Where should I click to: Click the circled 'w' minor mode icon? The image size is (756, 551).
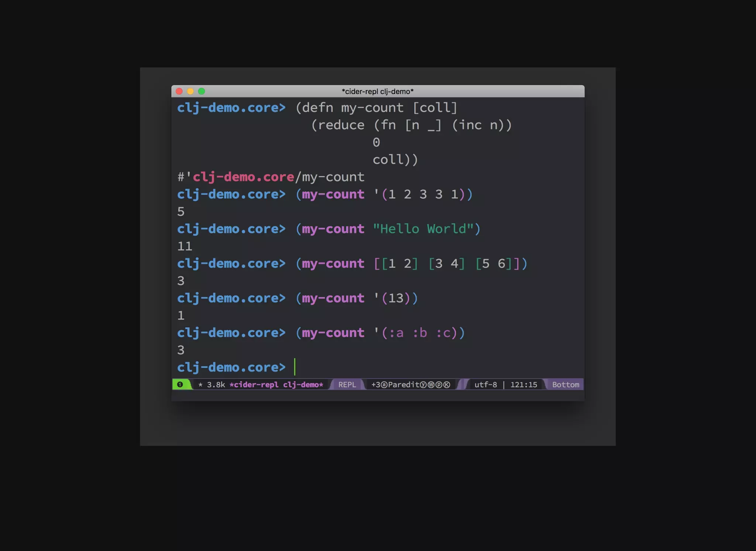[x=431, y=385]
